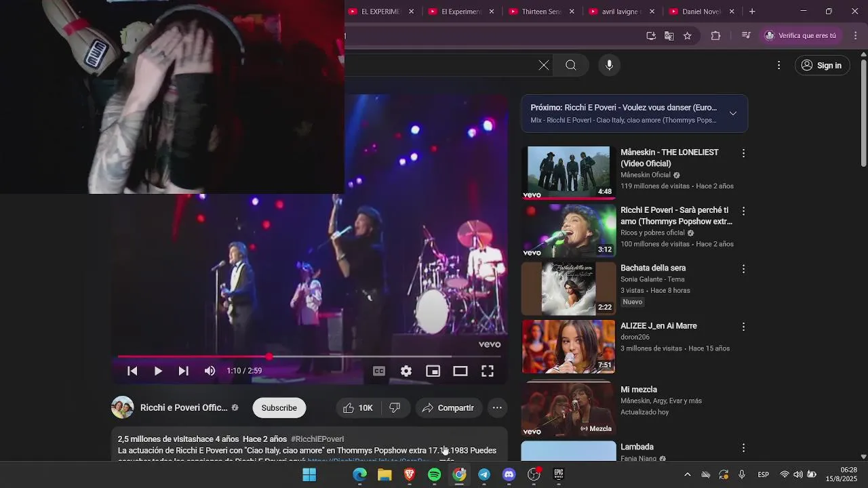Open the Ricchi e Poveri Offic... channel name
Image resolution: width=868 pixels, height=488 pixels.
[184, 407]
